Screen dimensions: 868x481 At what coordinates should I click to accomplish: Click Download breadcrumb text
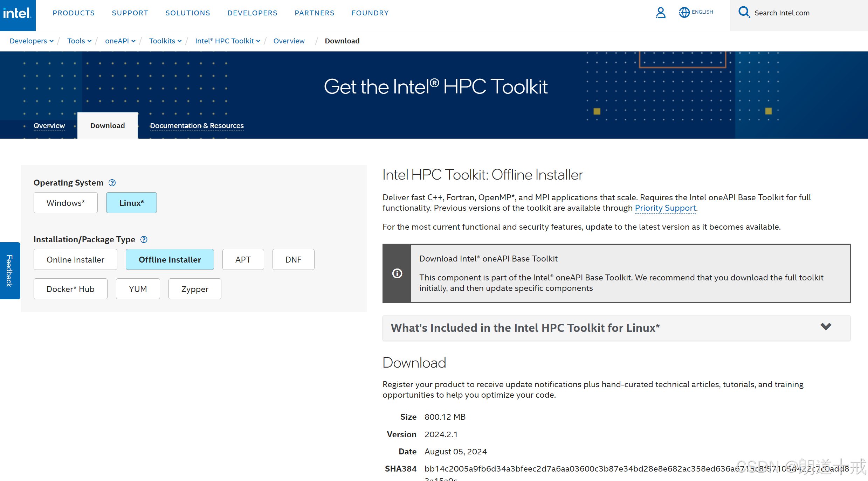[342, 41]
